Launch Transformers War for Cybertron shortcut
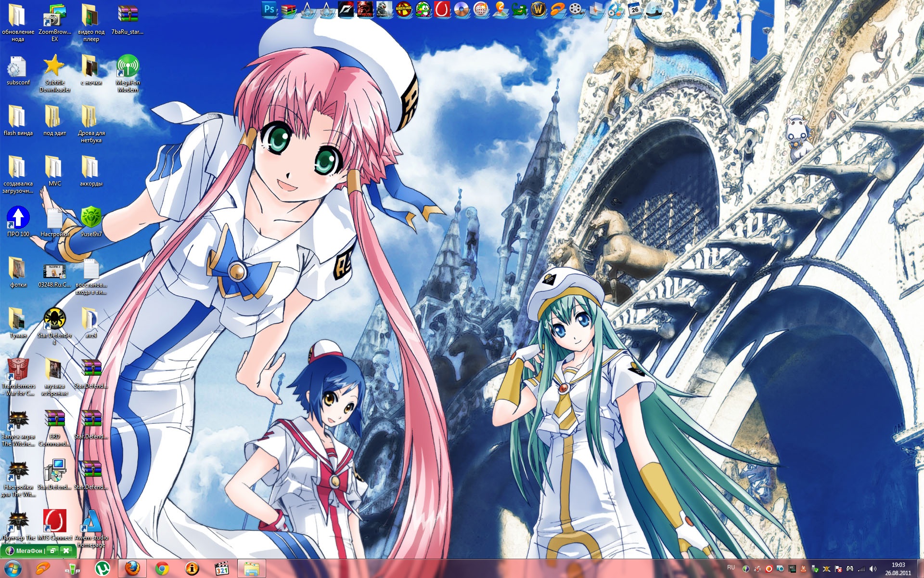924x578 pixels. pyautogui.click(x=18, y=376)
